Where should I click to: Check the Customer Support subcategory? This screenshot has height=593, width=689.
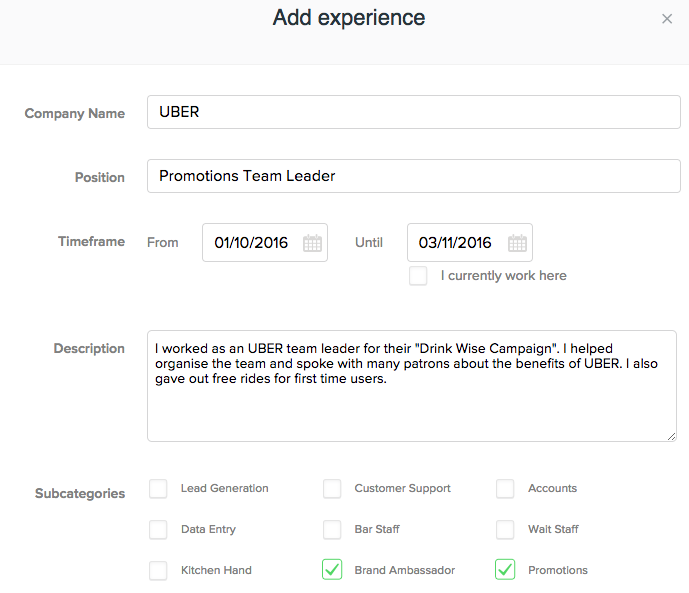coord(332,489)
